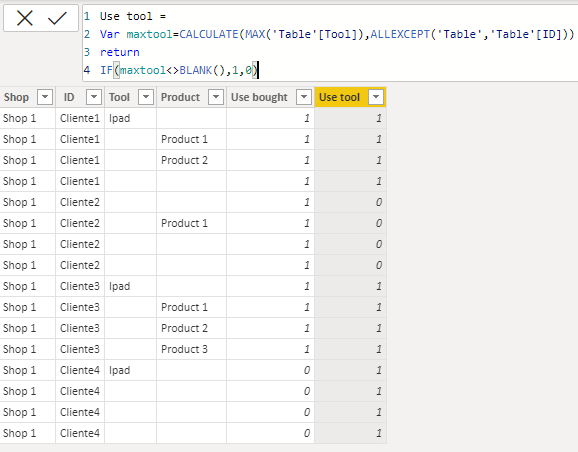578x452 pixels.
Task: Commit the formula with checkmark icon
Action: click(57, 18)
